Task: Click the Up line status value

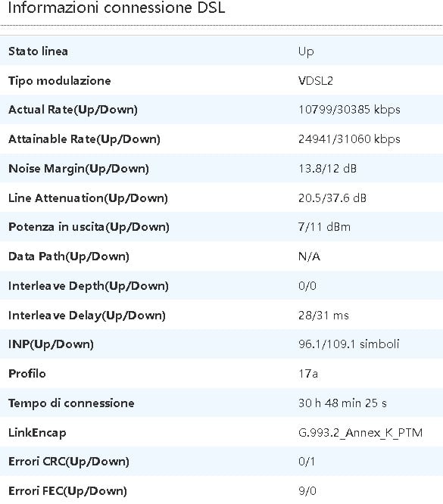Action: click(306, 51)
